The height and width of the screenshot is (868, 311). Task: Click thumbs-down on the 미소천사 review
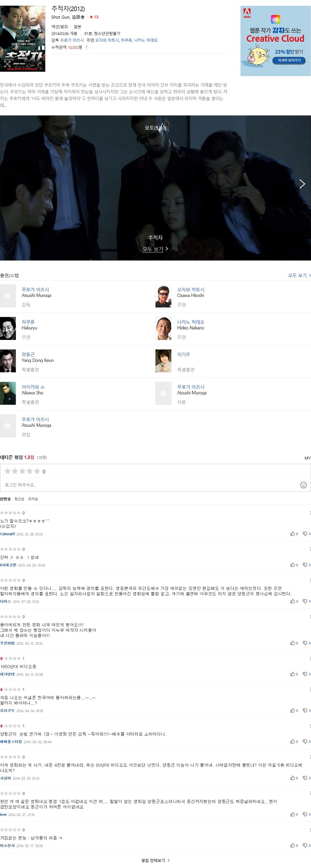[305, 845]
